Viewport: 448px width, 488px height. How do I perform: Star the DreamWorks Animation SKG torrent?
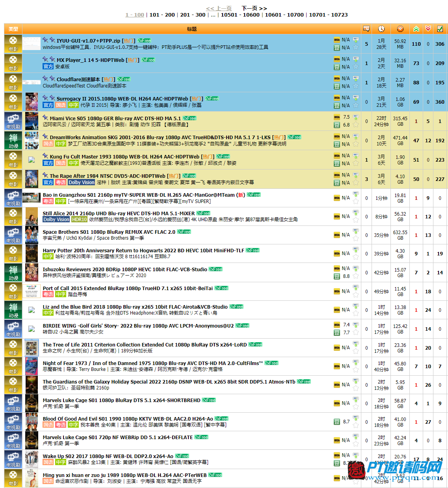pyautogui.click(x=356, y=144)
